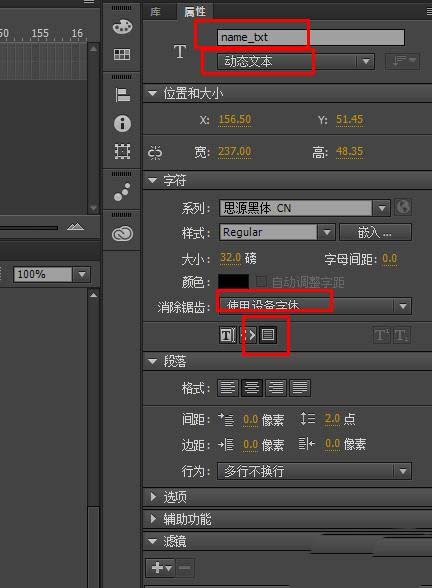Open the Swatches grid panel icon
The image size is (432, 588).
[122, 55]
